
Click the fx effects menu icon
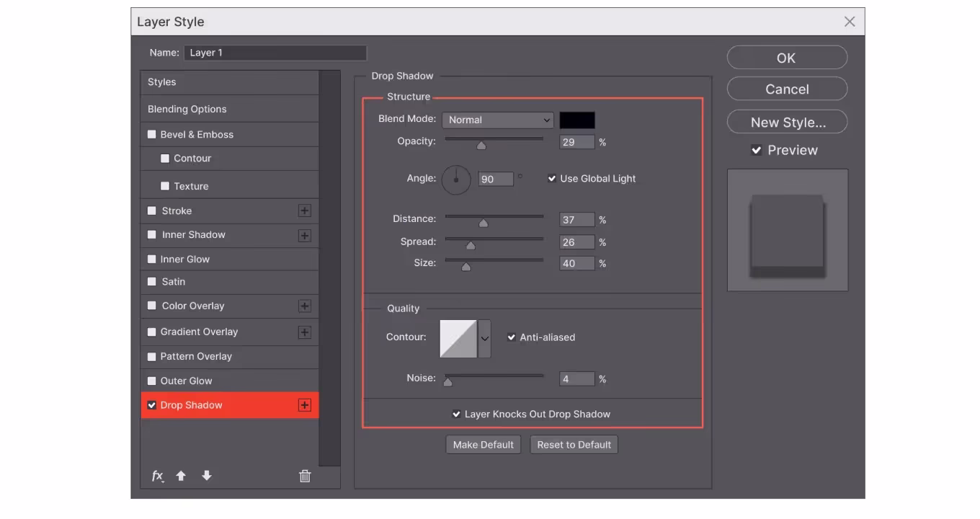coord(157,476)
